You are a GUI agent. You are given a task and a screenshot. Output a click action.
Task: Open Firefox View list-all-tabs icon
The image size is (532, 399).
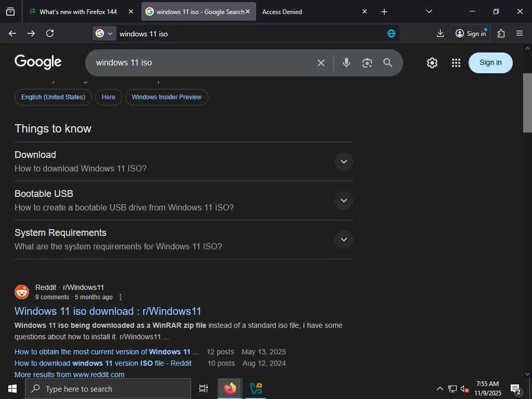10,11
